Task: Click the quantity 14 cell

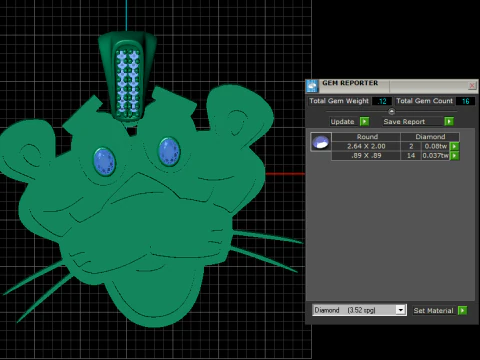Action: point(411,155)
